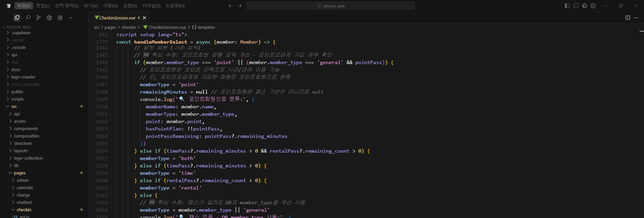
Task: Expand the .supabase folder
Action: tap(44, 33)
